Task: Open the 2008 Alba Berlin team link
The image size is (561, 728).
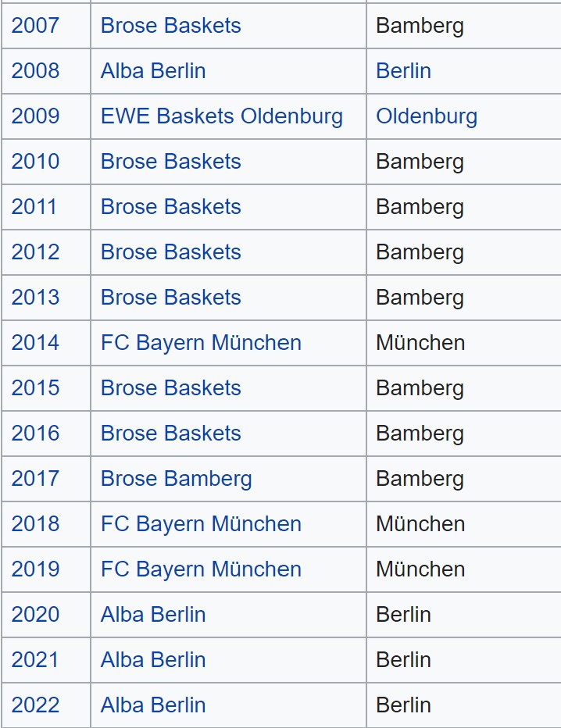Action: (x=153, y=71)
